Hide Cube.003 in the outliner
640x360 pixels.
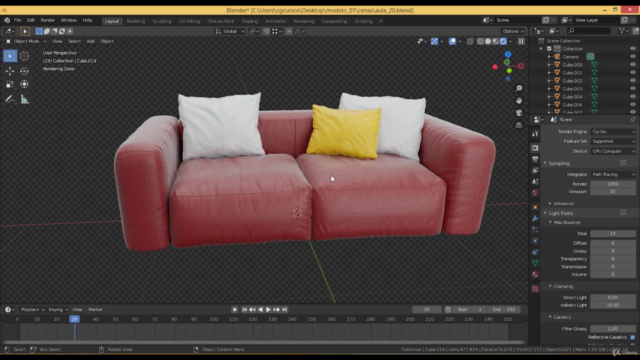(633, 89)
